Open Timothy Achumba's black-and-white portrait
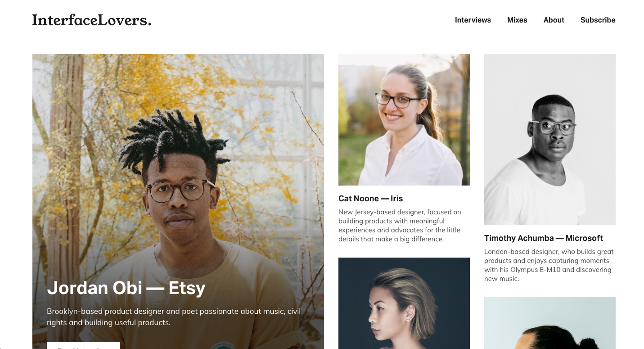Image resolution: width=644 pixels, height=349 pixels. 550,140
